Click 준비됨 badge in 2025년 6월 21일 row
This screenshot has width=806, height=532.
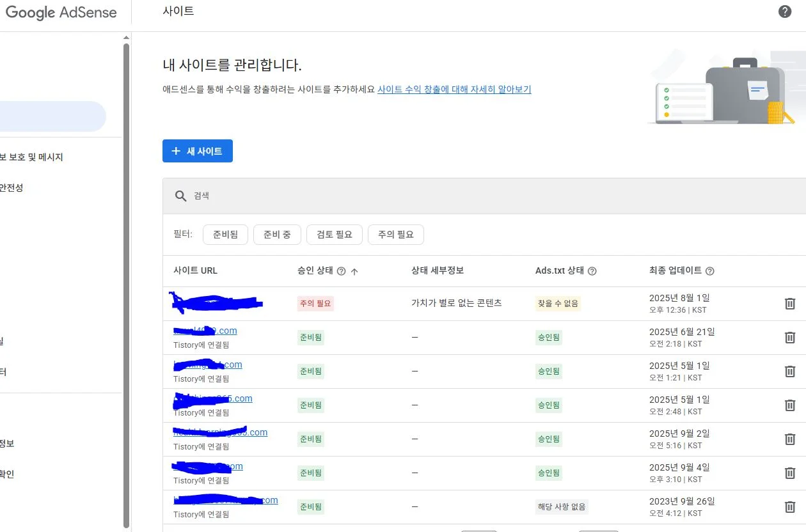(x=311, y=337)
